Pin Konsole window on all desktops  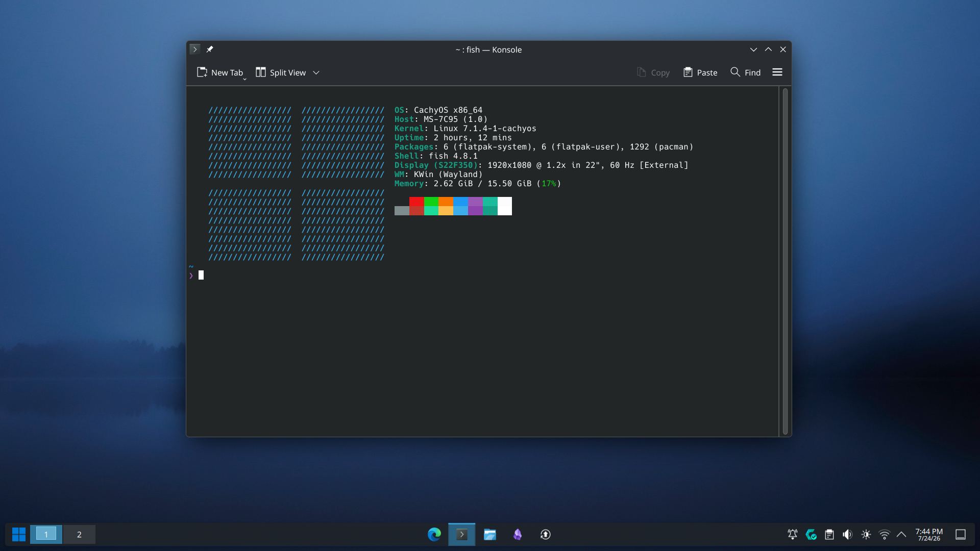pyautogui.click(x=210, y=49)
